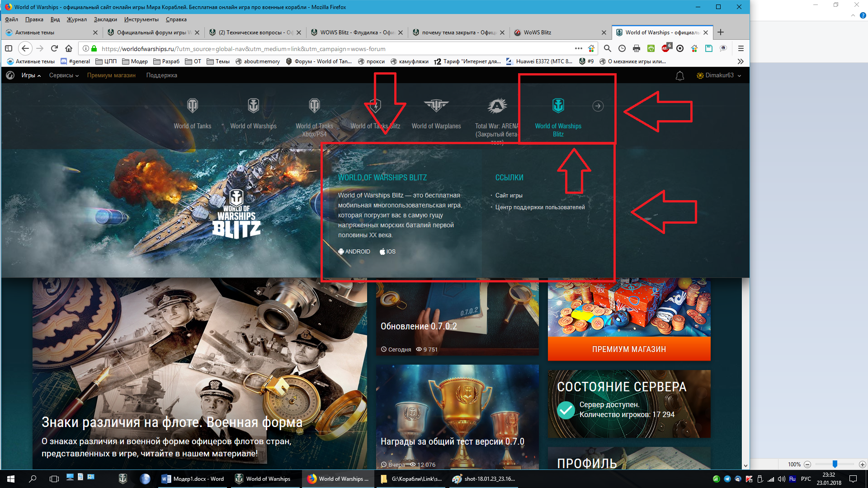Click the next-games arrow circle icon

coord(598,106)
